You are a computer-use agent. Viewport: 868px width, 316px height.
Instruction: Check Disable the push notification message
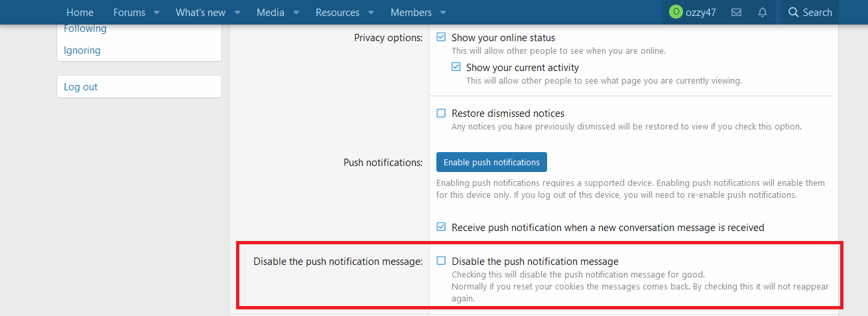[442, 261]
